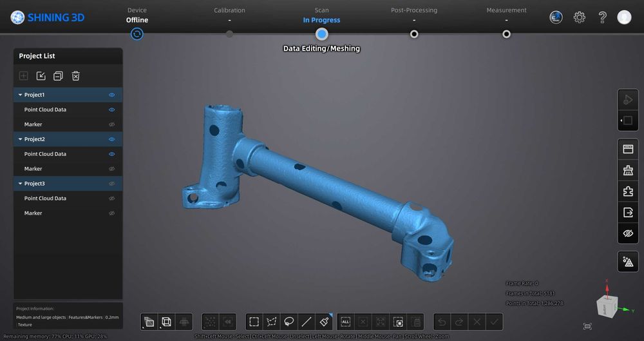644x341 pixels.
Task: Go to the Calibration step
Action: click(229, 15)
